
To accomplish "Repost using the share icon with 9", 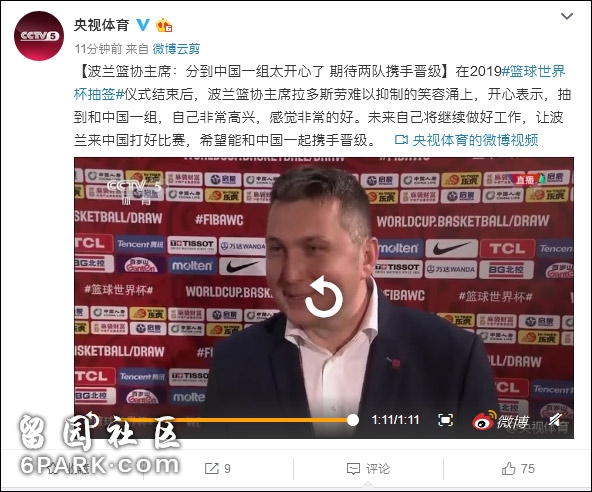I will coord(218,469).
